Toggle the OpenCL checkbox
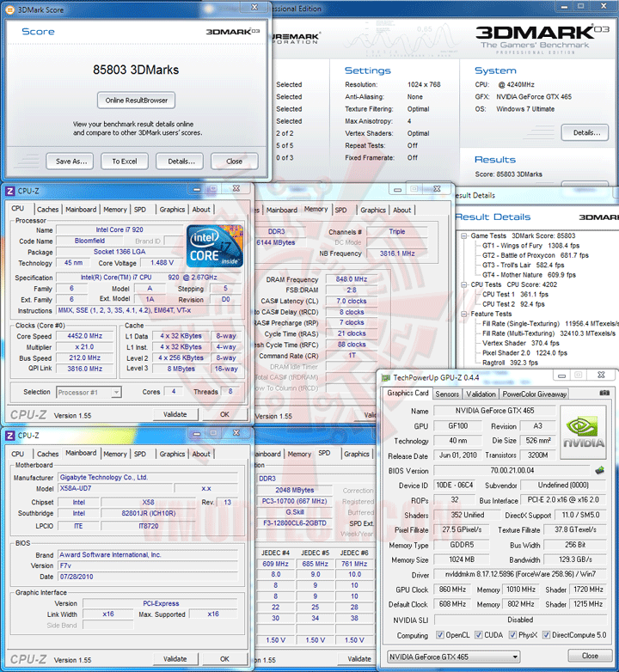619x672 pixels. pos(440,635)
